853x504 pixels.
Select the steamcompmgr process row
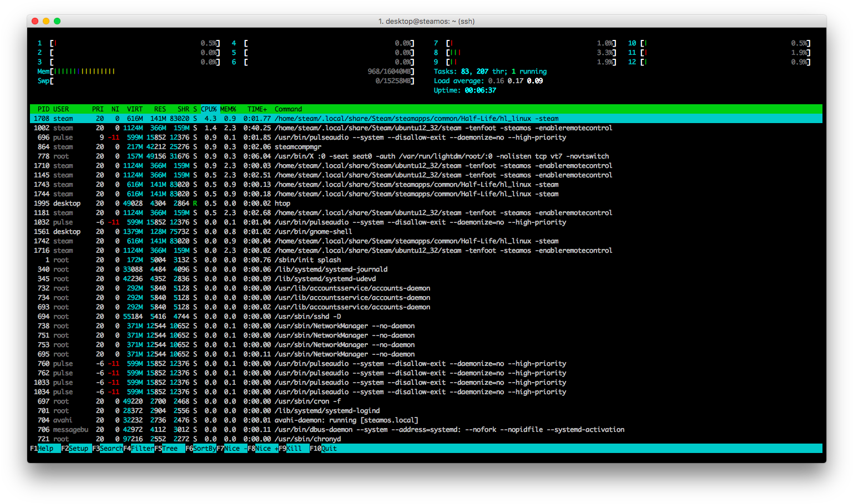297,147
